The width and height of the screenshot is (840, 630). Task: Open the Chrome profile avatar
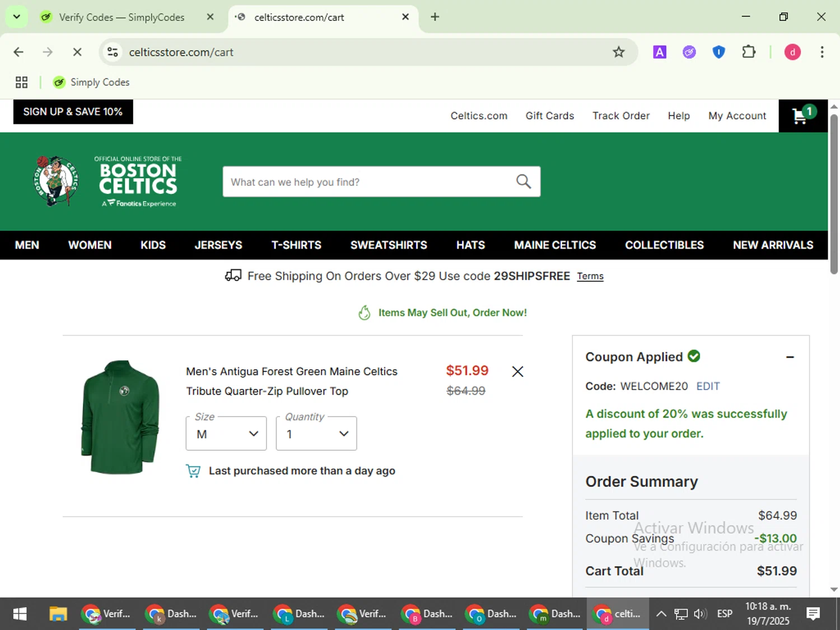(x=792, y=52)
